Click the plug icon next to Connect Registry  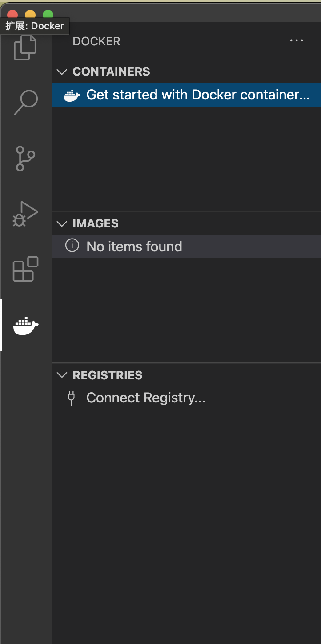(71, 397)
